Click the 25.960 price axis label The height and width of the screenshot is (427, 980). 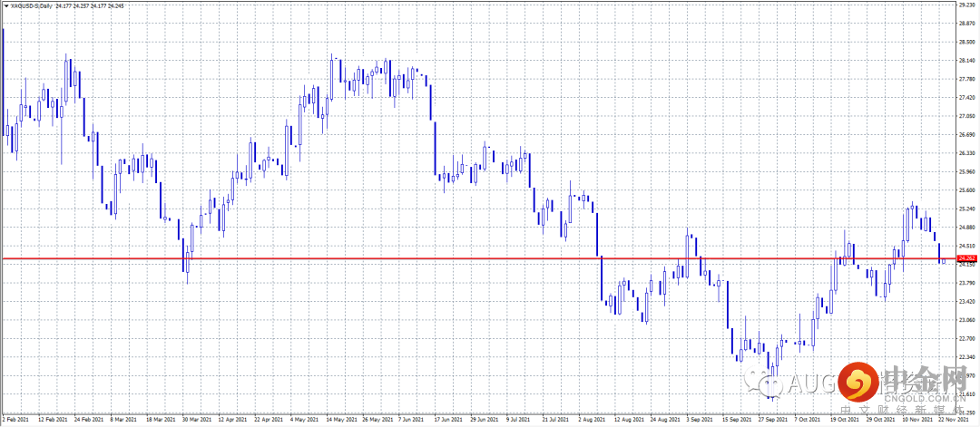pos(969,171)
